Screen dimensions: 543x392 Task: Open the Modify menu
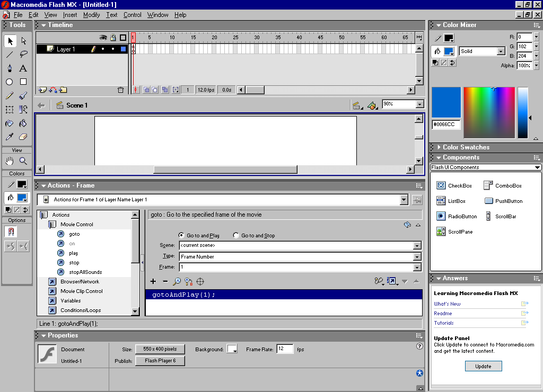[91, 15]
